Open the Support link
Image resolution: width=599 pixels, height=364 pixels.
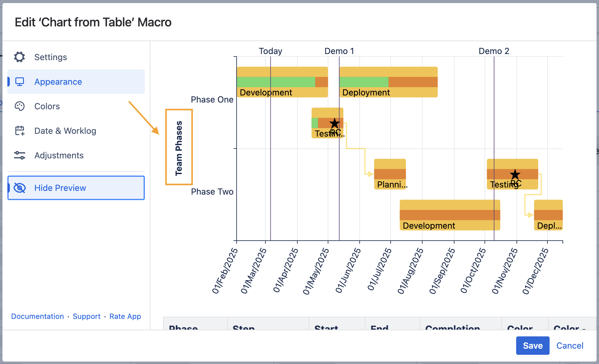pyautogui.click(x=87, y=316)
